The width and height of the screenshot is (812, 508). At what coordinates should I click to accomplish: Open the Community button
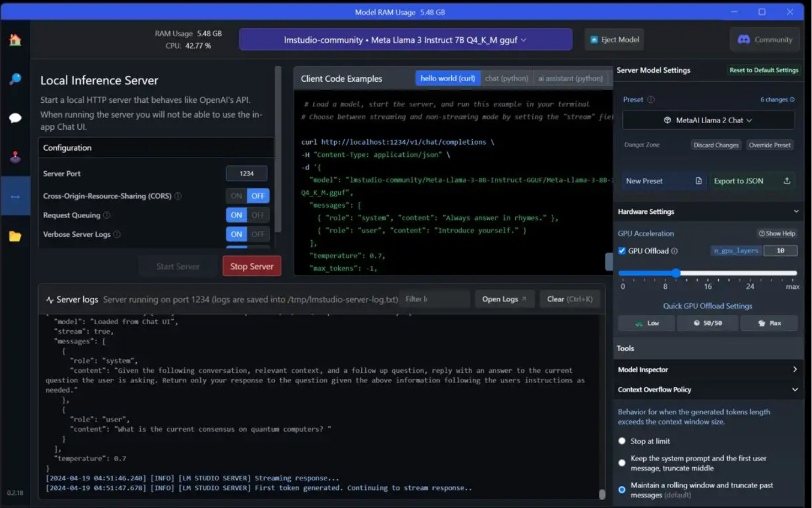(765, 40)
